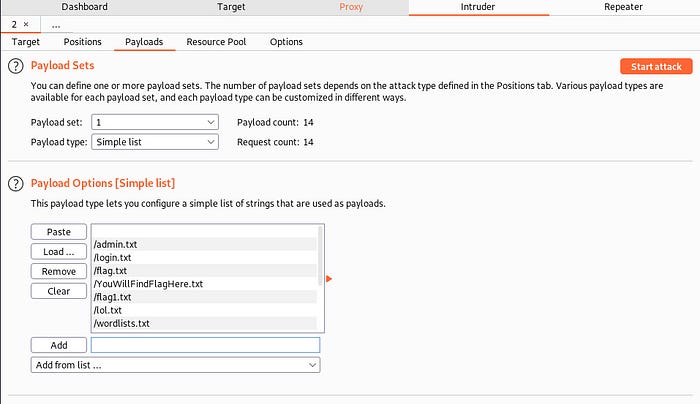Click the Payload count: 14 text

coord(275,122)
